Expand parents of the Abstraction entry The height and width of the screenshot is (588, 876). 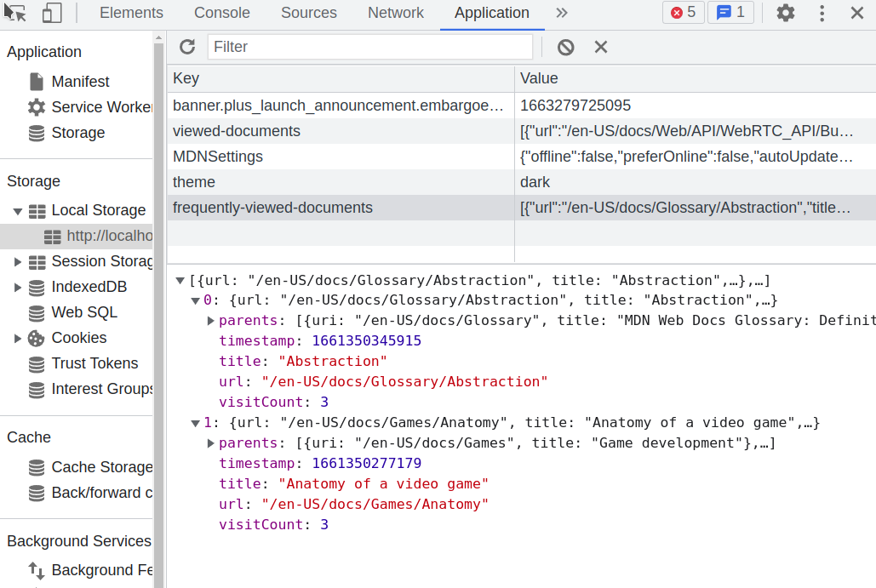point(210,321)
